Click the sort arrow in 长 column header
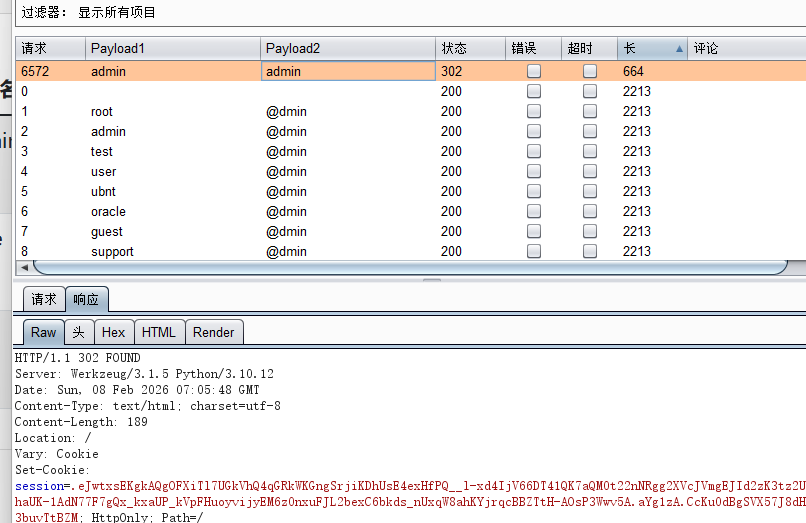806x523 pixels. pos(680,48)
